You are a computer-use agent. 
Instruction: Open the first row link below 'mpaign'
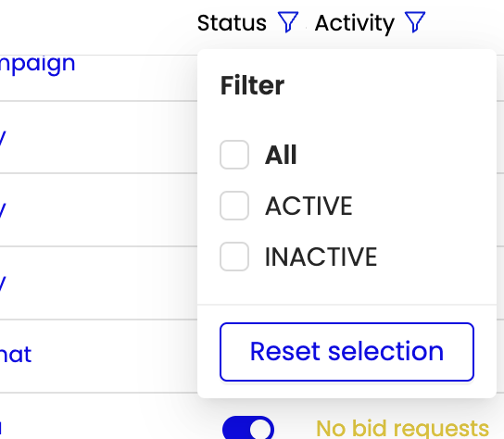click(x=3, y=138)
